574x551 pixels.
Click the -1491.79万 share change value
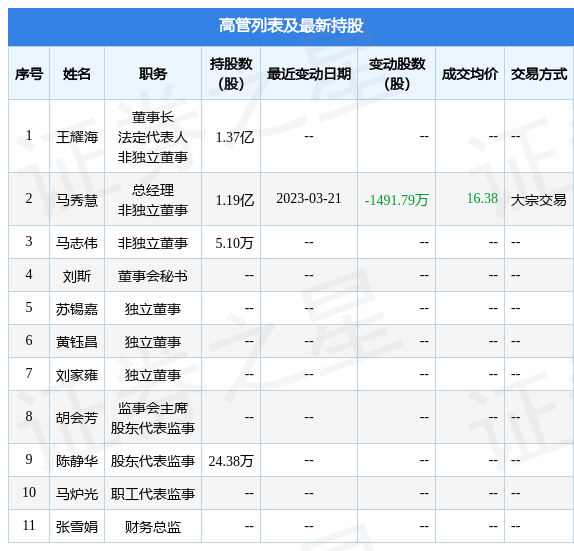pyautogui.click(x=396, y=200)
